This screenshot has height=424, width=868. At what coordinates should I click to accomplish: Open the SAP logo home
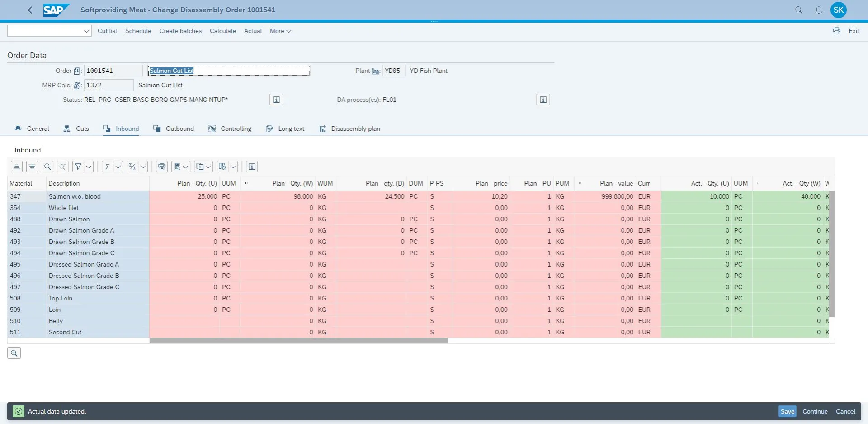pos(57,10)
